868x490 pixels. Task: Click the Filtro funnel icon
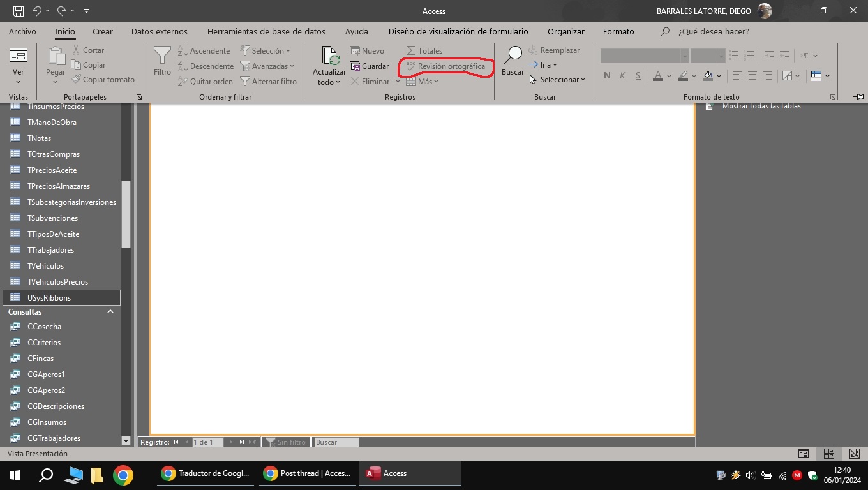coord(162,55)
